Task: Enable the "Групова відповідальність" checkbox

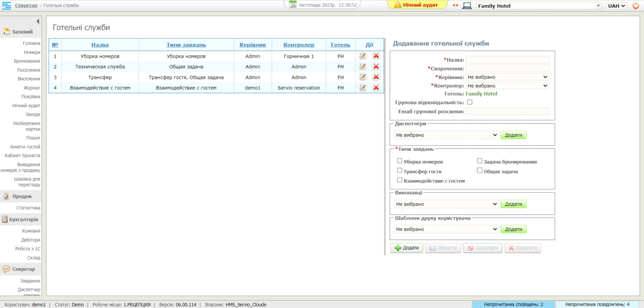Action: click(470, 102)
